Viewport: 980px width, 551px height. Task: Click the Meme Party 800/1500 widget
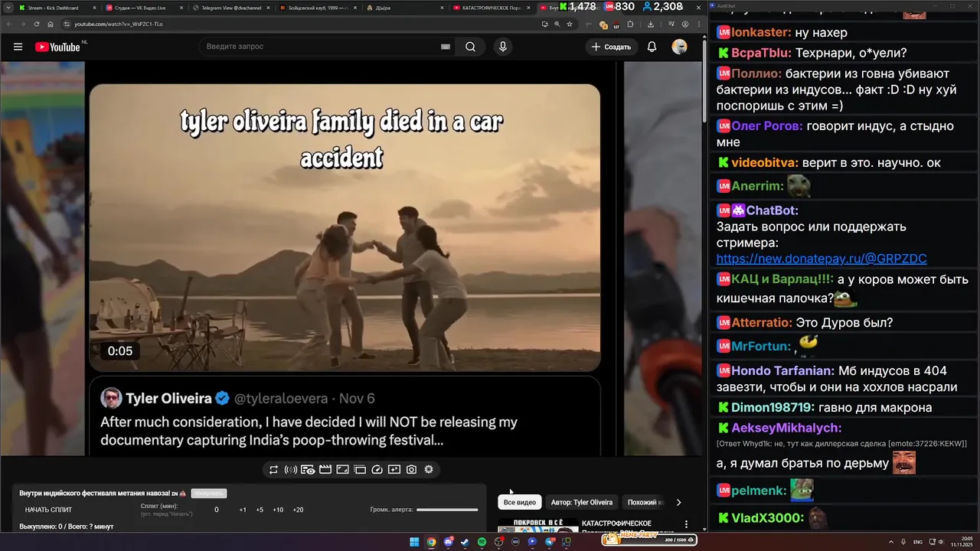coord(649,540)
